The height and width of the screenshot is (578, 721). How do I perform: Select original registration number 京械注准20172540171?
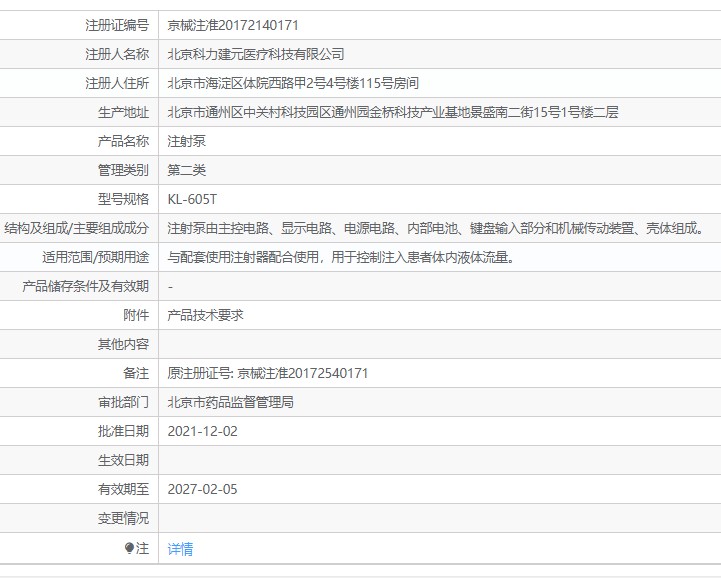click(303, 373)
